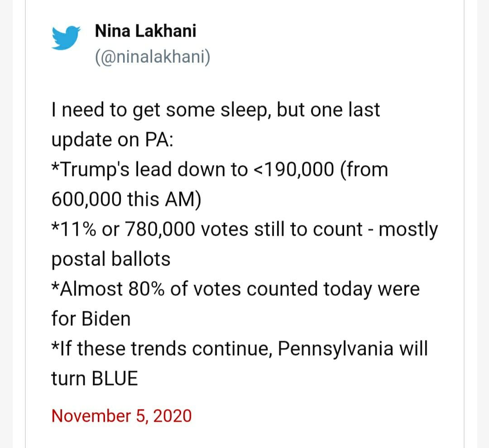Click the word 'Pennsylvania' in the tweet

(x=337, y=349)
